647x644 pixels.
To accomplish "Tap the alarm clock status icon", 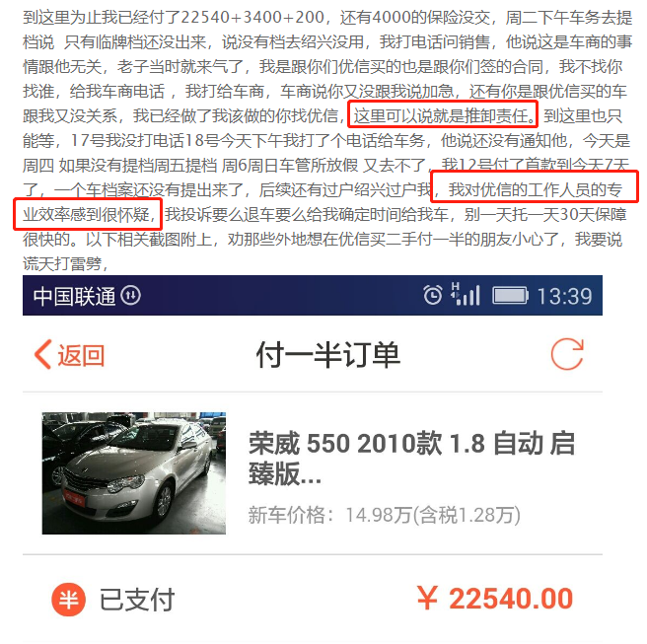I will [432, 295].
